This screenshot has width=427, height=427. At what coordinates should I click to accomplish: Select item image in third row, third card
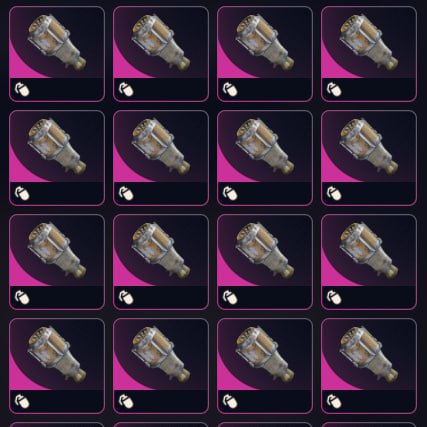pyautogui.click(x=265, y=250)
